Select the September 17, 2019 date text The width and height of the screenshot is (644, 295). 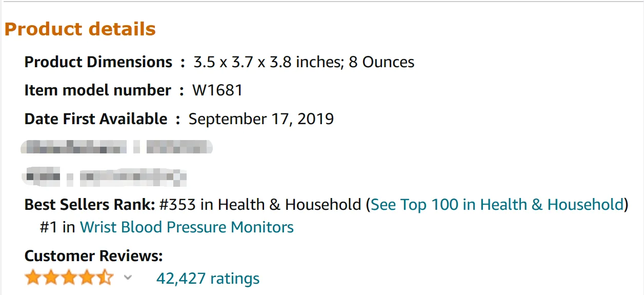[x=261, y=119]
